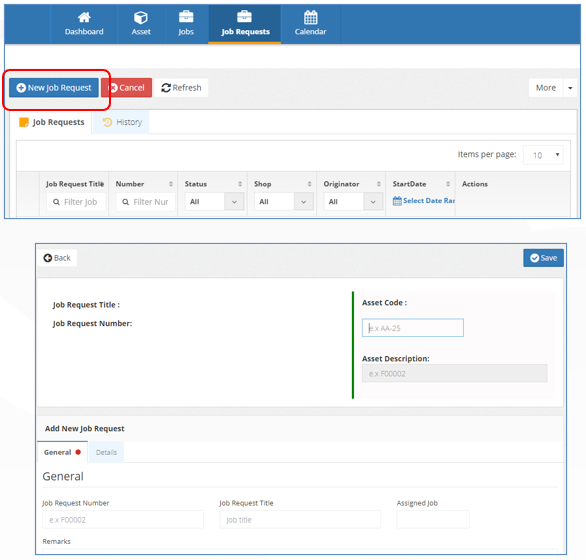Open the Dashboard home icon
Screen dimensions: 586x560
[x=84, y=17]
